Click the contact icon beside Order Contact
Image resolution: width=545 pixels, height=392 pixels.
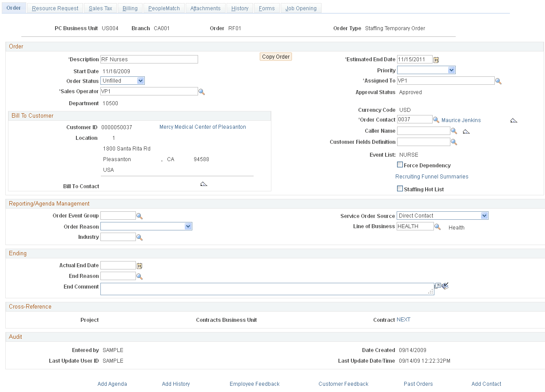pos(514,120)
